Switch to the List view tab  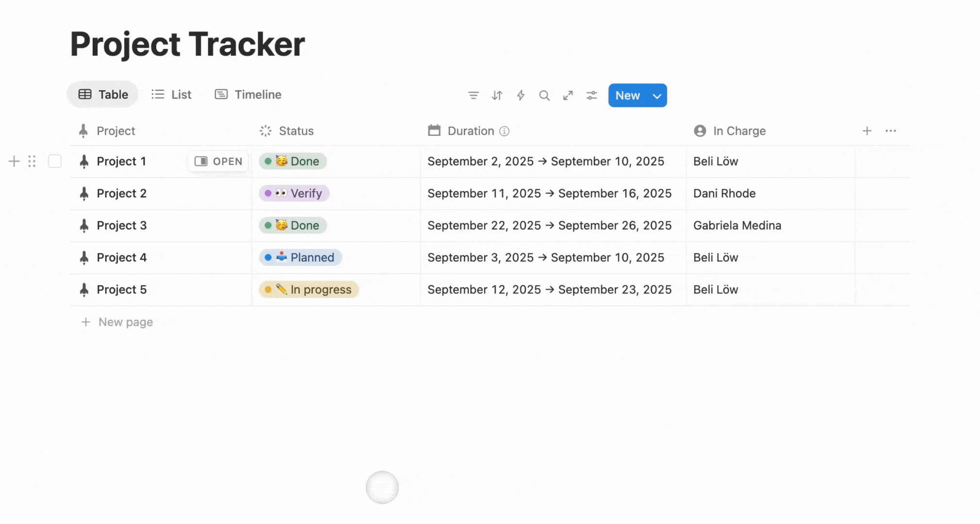click(x=171, y=95)
